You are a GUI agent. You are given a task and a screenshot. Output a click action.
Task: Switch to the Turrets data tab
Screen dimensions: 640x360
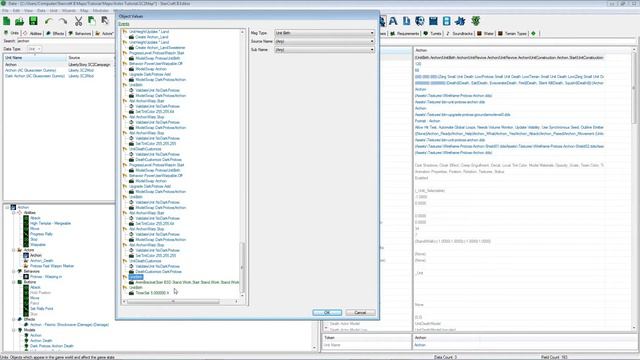(x=433, y=33)
